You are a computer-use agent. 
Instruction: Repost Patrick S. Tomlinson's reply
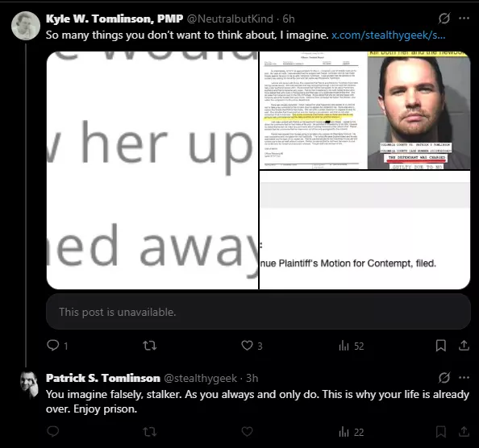click(x=150, y=432)
